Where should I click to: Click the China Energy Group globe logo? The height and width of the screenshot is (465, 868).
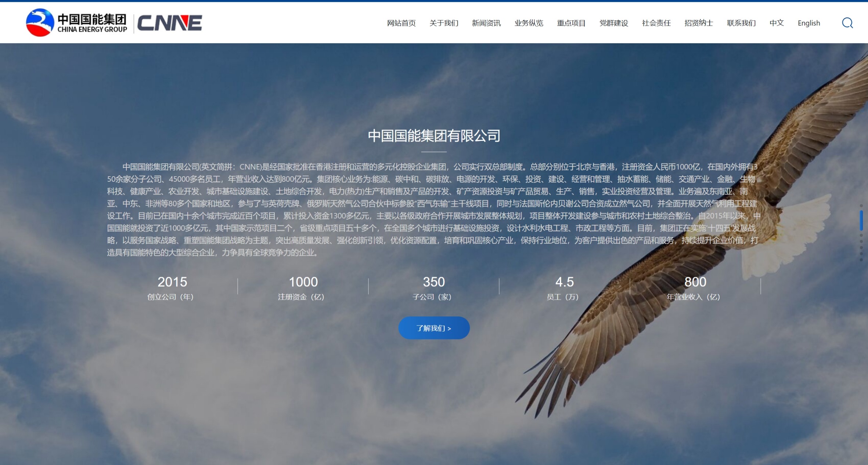point(40,23)
